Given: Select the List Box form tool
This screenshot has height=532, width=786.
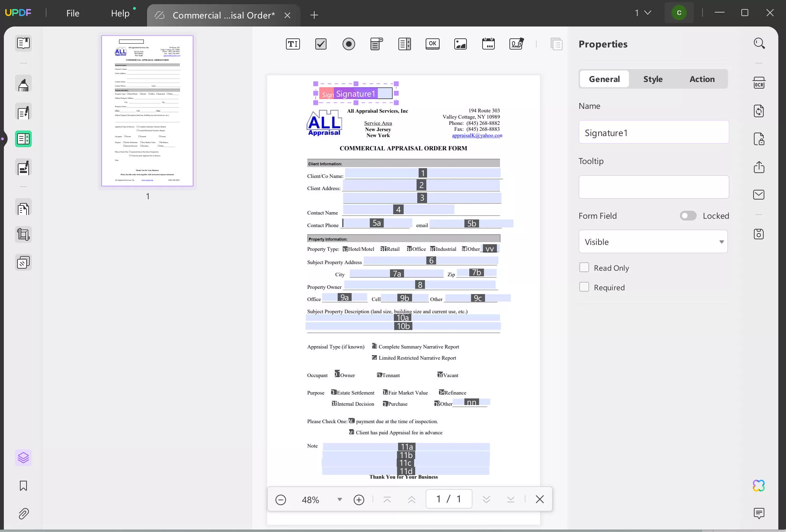Looking at the screenshot, I should click(x=404, y=44).
